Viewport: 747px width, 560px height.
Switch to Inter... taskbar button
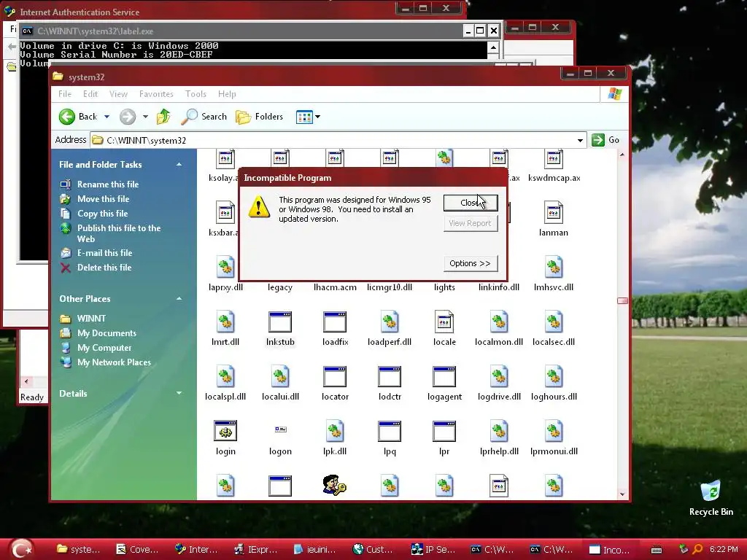click(x=197, y=550)
